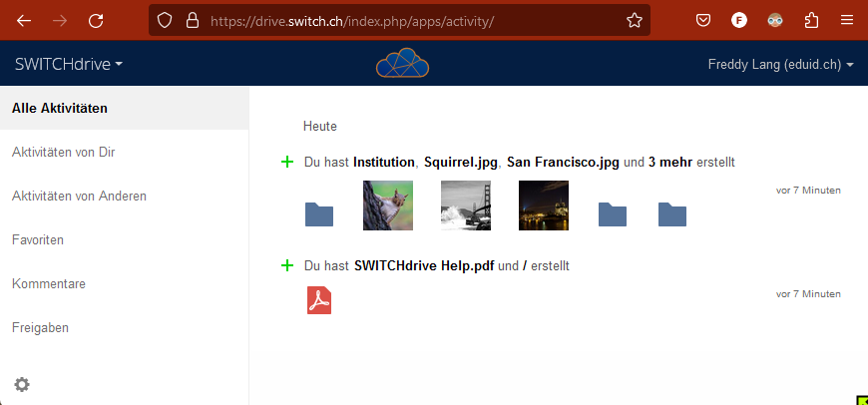Click the '/' root folder link
The image size is (868, 405).
click(524, 266)
